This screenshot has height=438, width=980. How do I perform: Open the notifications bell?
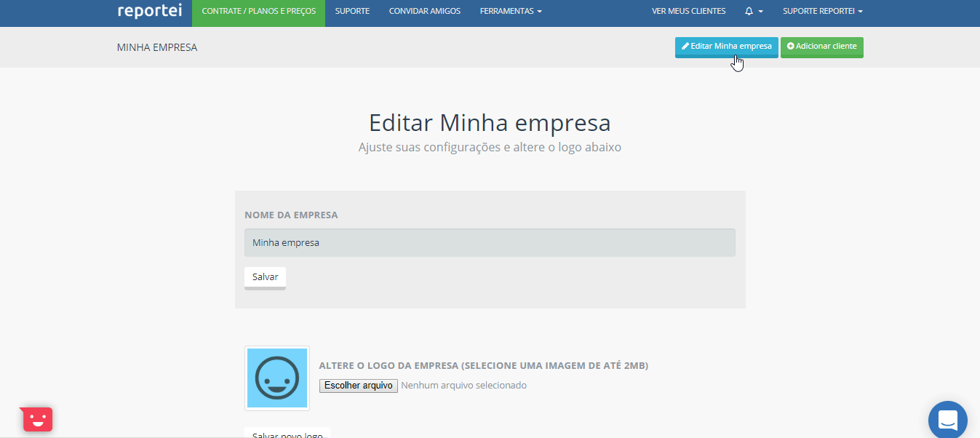[748, 11]
